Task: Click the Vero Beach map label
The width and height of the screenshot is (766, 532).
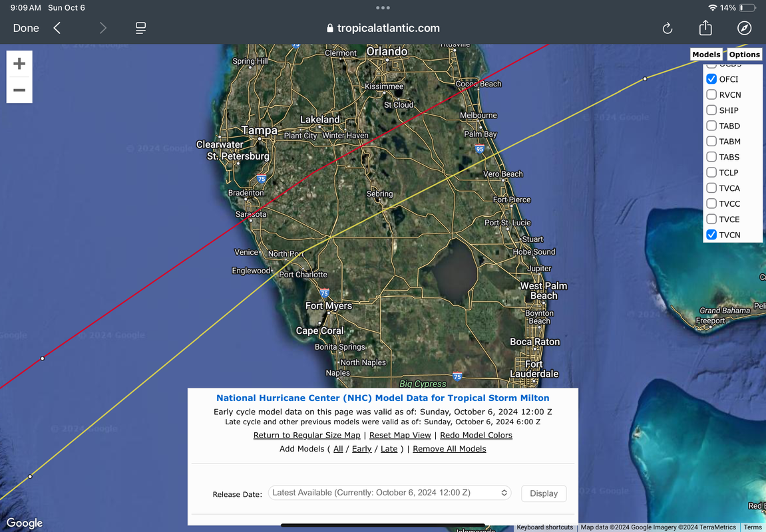Action: point(503,174)
